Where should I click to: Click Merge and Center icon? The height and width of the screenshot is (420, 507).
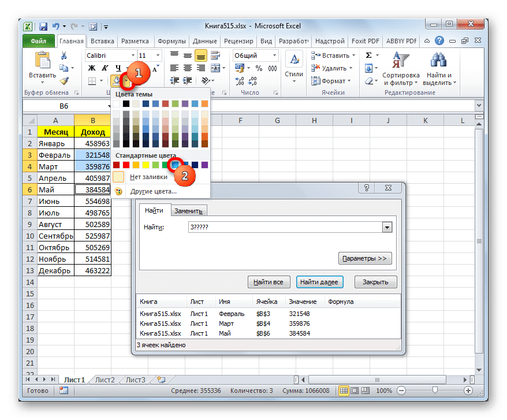(x=215, y=68)
